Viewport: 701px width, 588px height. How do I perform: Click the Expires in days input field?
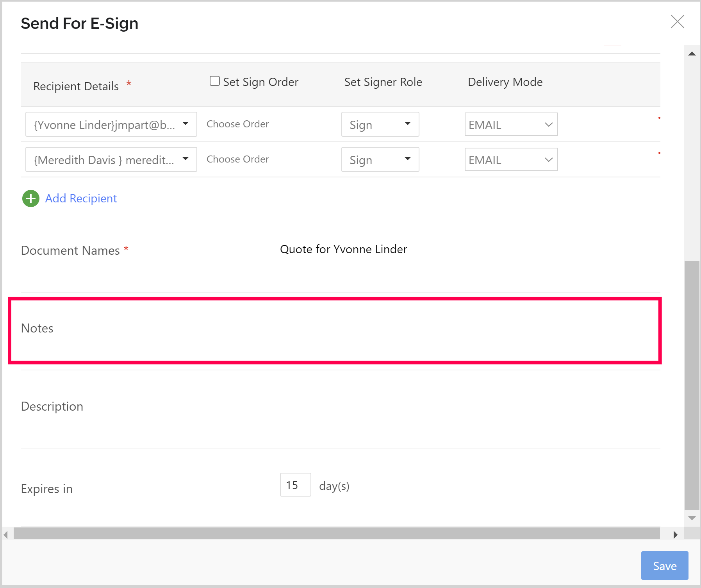[x=295, y=485]
